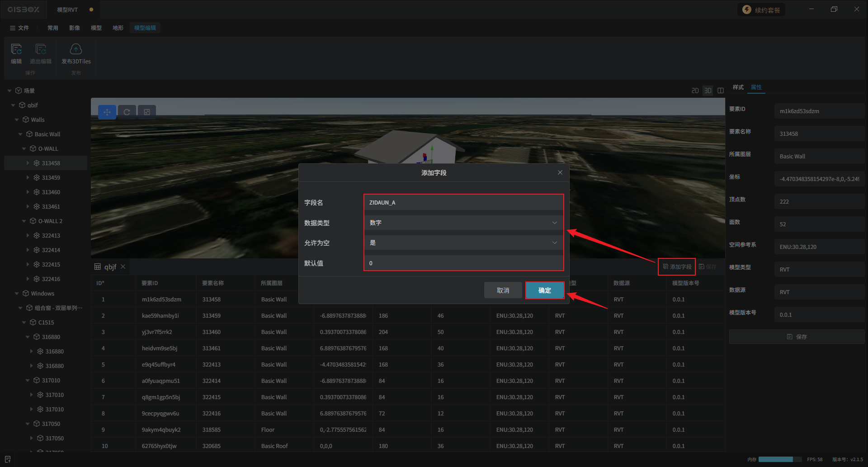Close the 添加字段 dialog with X
This screenshot has height=467, width=868.
click(x=560, y=172)
